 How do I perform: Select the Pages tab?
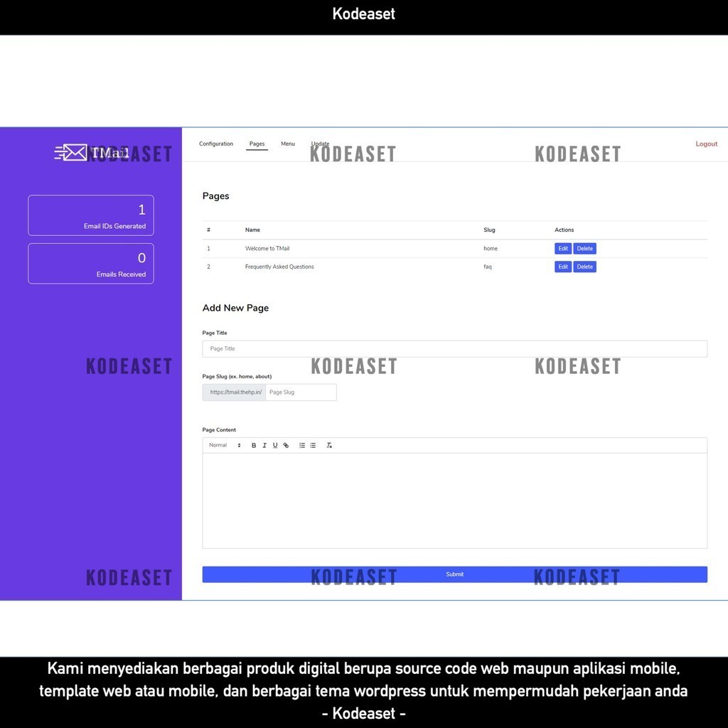point(257,144)
